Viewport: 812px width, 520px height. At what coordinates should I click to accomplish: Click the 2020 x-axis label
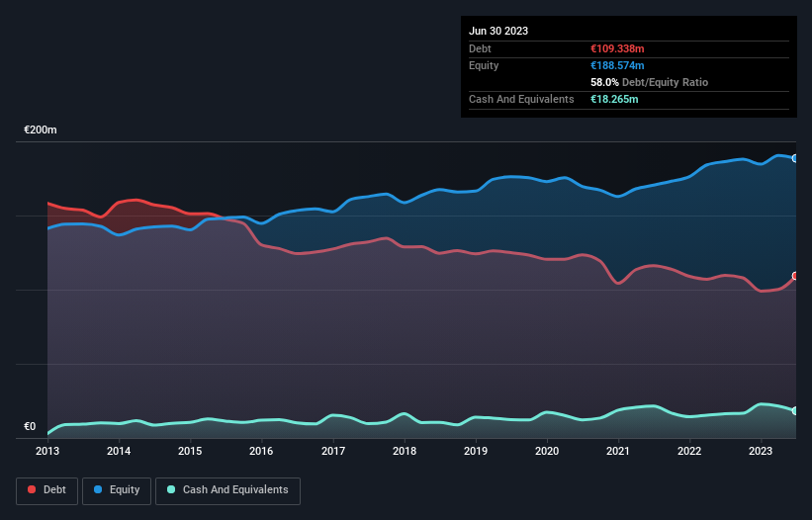point(547,451)
